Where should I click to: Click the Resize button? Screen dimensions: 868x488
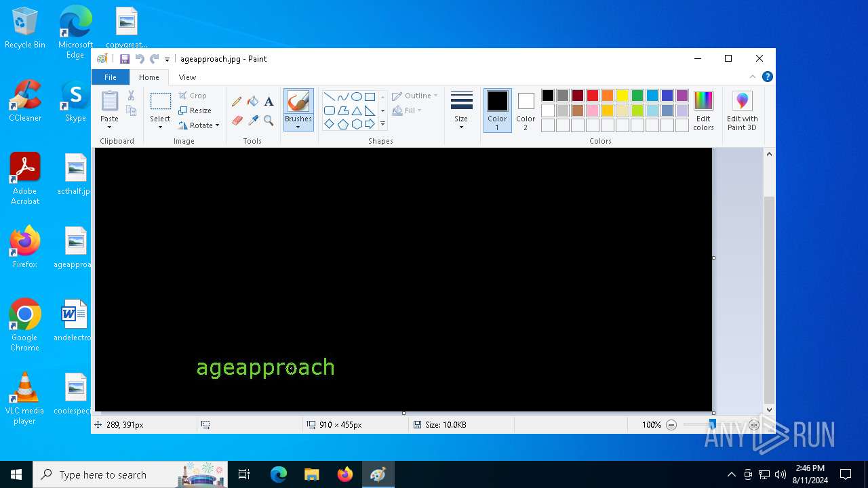click(x=195, y=110)
